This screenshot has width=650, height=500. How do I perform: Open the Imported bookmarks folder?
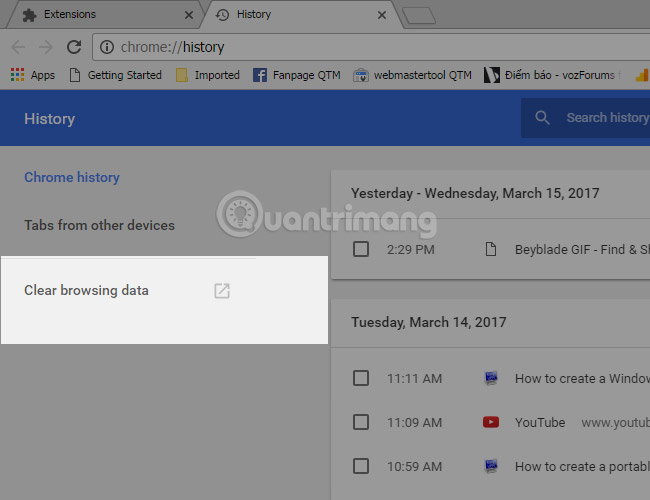point(208,75)
